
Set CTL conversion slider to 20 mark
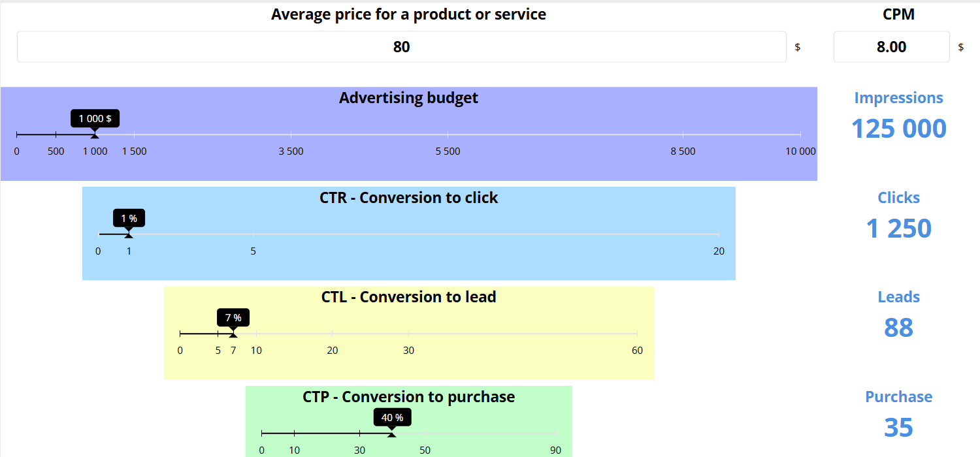click(333, 334)
